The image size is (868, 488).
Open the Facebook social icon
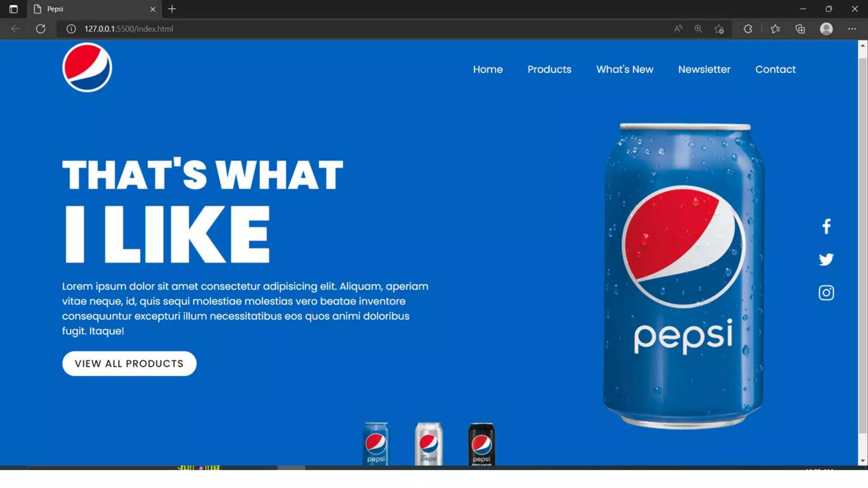pyautogui.click(x=826, y=226)
